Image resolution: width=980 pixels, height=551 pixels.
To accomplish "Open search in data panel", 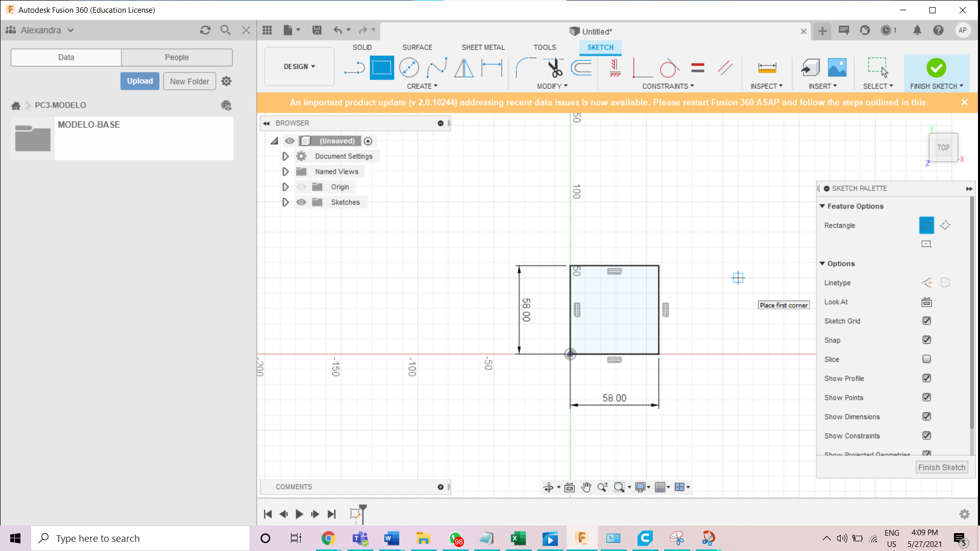I will [226, 30].
